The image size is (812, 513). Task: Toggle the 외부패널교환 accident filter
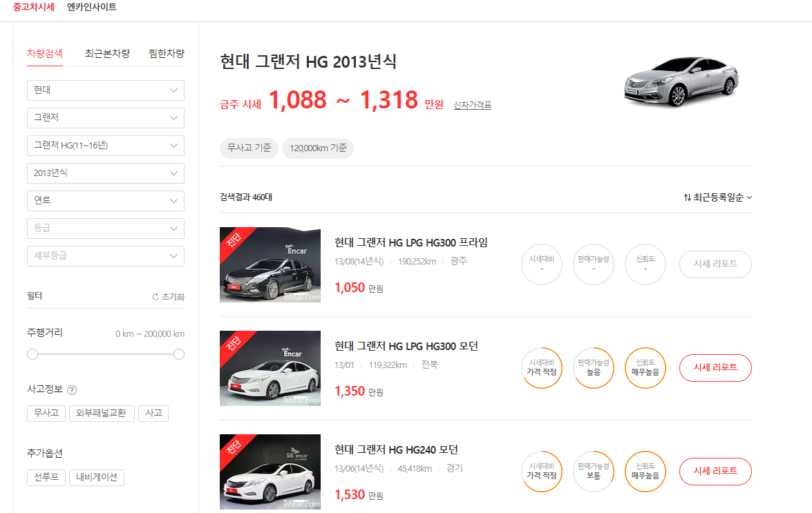pyautogui.click(x=102, y=413)
